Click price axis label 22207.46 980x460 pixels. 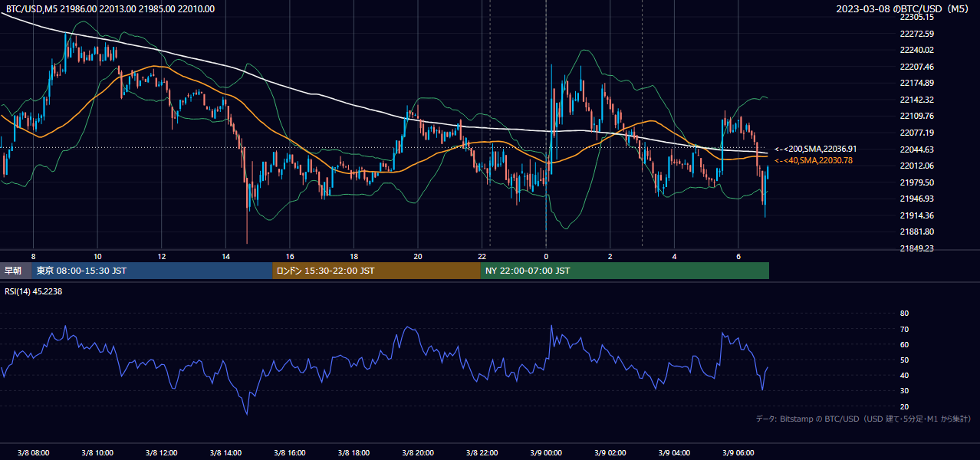point(917,67)
